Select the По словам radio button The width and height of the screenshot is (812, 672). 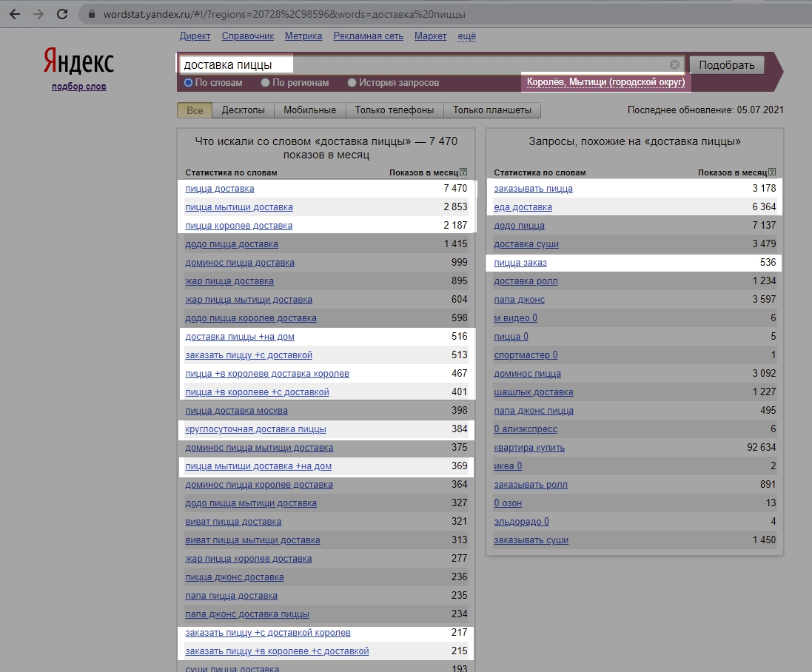(189, 82)
